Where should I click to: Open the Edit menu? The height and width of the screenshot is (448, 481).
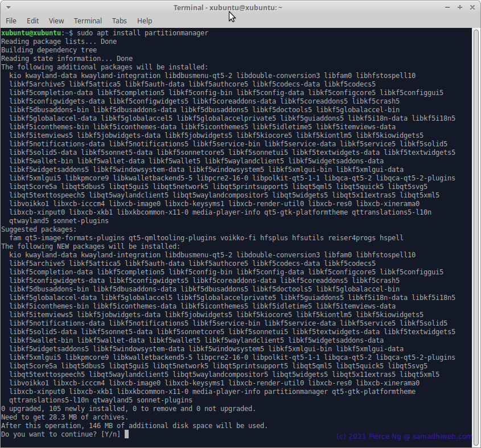pyautogui.click(x=32, y=21)
